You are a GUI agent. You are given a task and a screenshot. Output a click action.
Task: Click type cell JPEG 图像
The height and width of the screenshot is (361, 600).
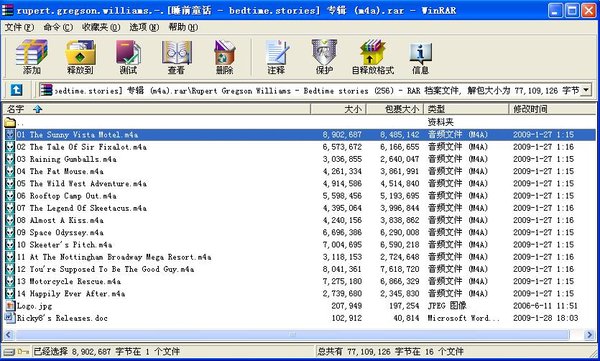pyautogui.click(x=447, y=306)
